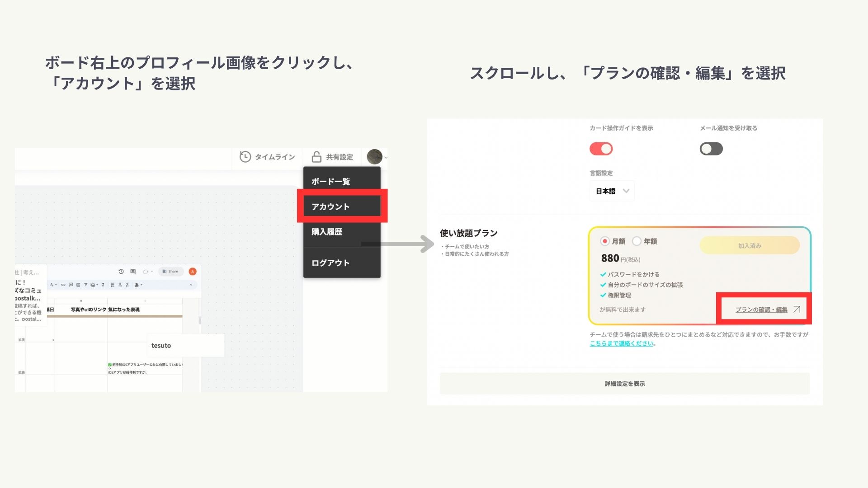Expand the arrow next to profile picture
Image resolution: width=868 pixels, height=488 pixels.
tap(386, 158)
